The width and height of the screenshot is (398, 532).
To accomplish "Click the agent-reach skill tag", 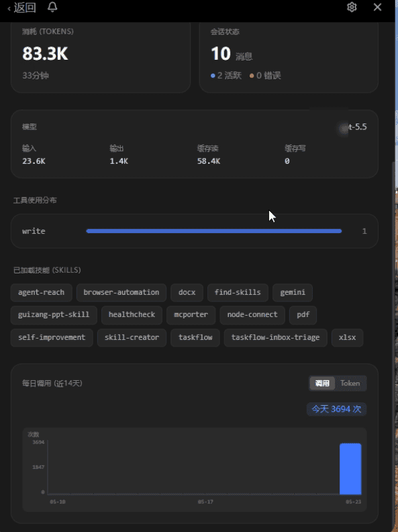I will [x=42, y=292].
